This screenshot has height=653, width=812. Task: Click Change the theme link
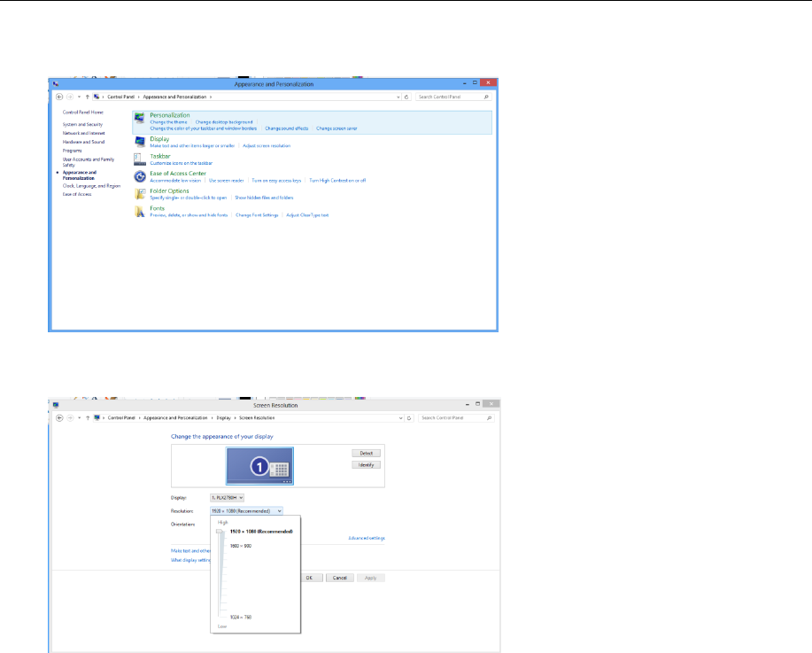(x=169, y=122)
